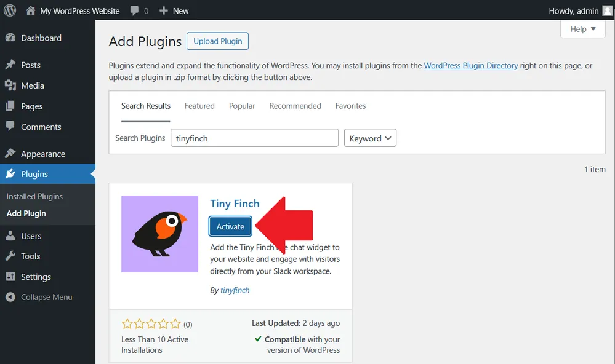
Task: Click the Appearance paintbrush icon
Action: [10, 154]
